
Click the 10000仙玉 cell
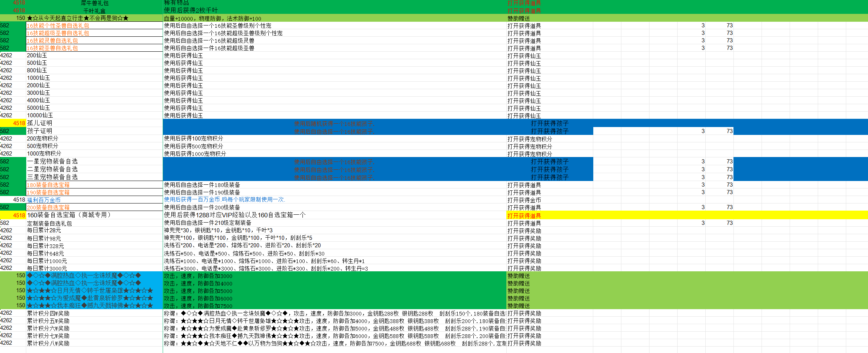pos(40,115)
